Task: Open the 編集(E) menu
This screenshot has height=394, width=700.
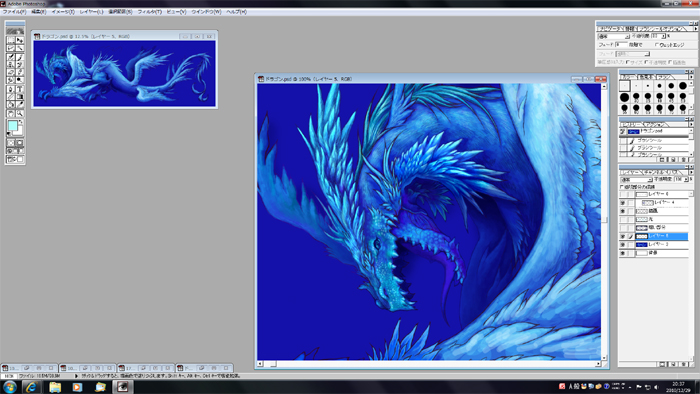Action: point(38,12)
